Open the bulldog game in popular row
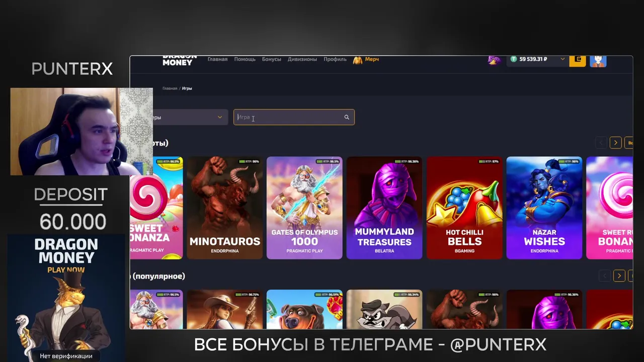Viewport: 644px width, 362px height. point(304,309)
